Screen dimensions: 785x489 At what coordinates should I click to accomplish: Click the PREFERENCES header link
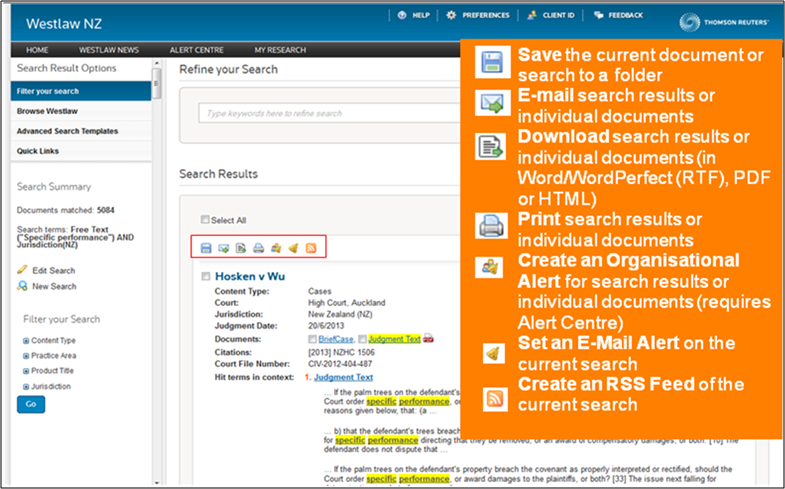click(x=486, y=15)
